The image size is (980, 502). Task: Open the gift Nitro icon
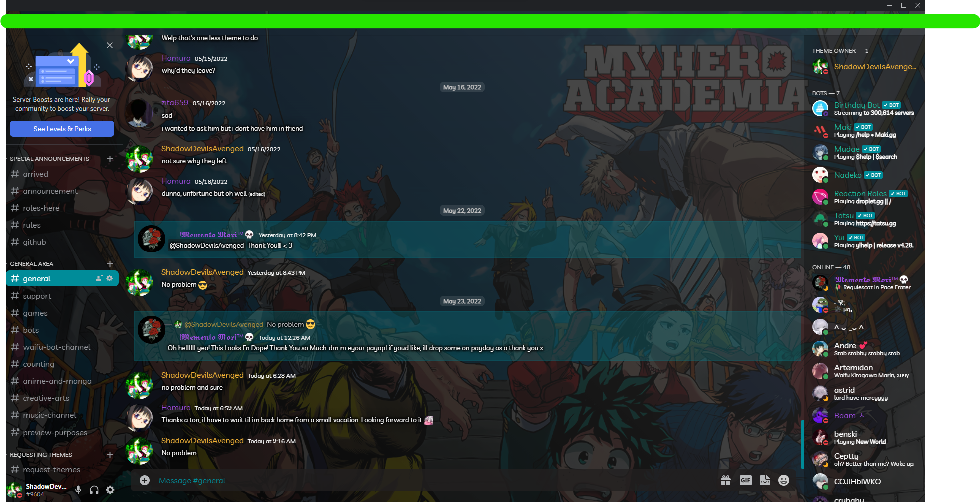point(726,480)
